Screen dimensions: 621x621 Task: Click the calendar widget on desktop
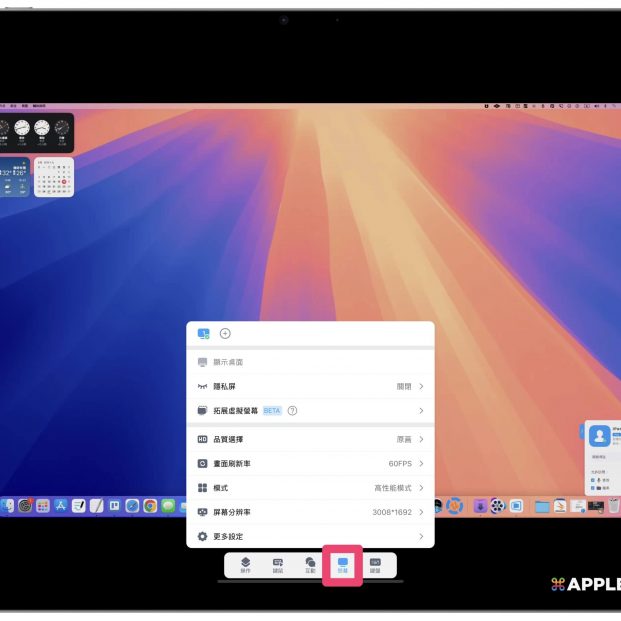[x=54, y=177]
